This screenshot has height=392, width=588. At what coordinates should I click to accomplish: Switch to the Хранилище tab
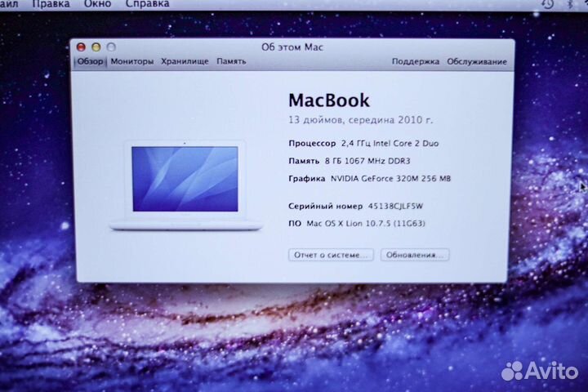pos(185,61)
